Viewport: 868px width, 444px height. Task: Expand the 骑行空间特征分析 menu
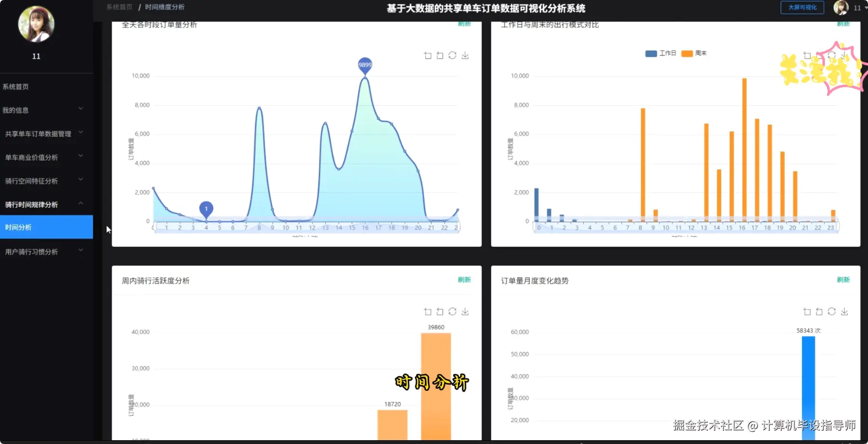pyautogui.click(x=46, y=181)
